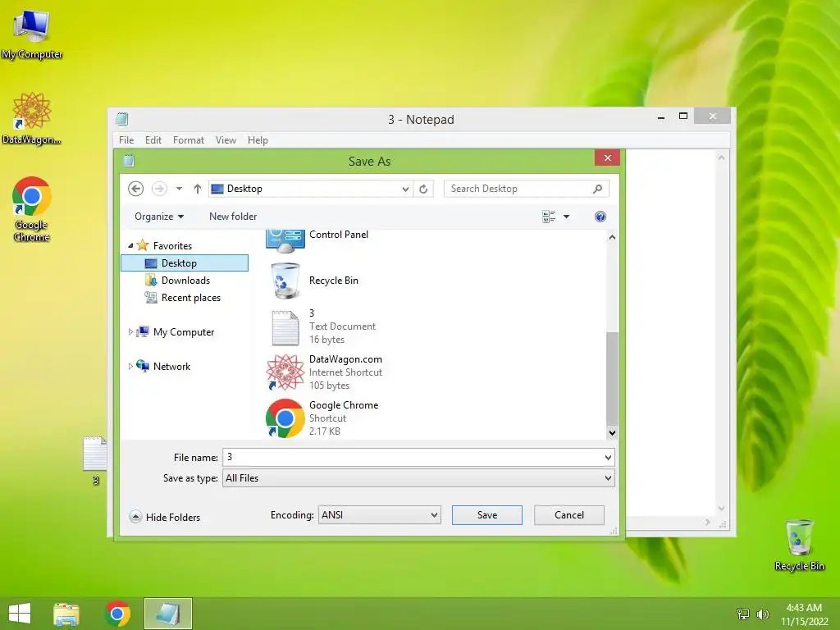
Task: Expand My Computer tree node
Action: pyautogui.click(x=130, y=332)
